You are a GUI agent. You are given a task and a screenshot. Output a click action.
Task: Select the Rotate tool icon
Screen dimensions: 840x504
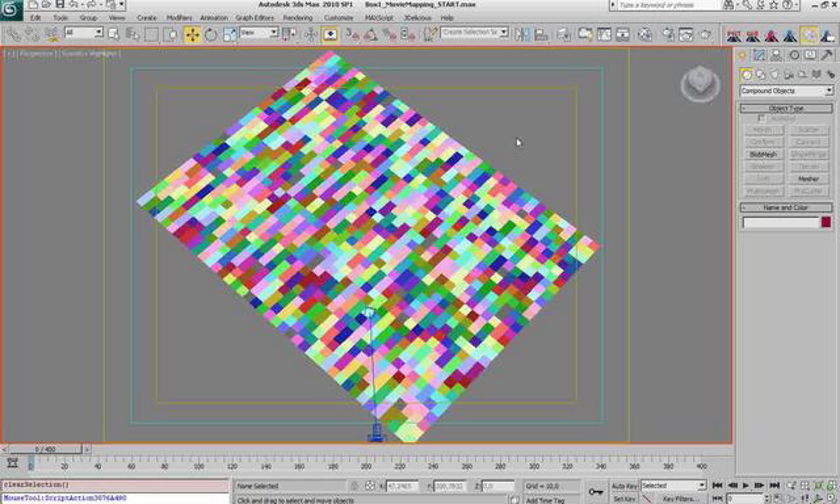point(211,35)
